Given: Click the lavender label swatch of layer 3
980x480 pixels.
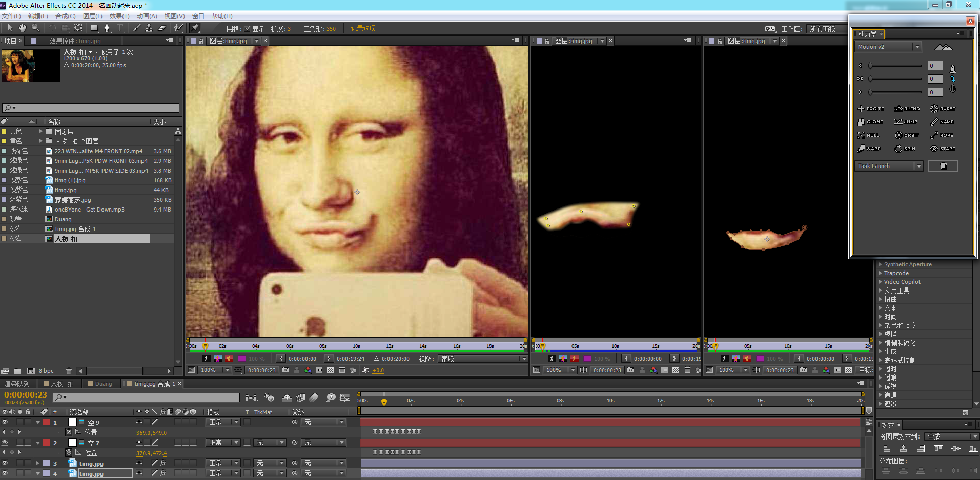Looking at the screenshot, I should coord(47,463).
